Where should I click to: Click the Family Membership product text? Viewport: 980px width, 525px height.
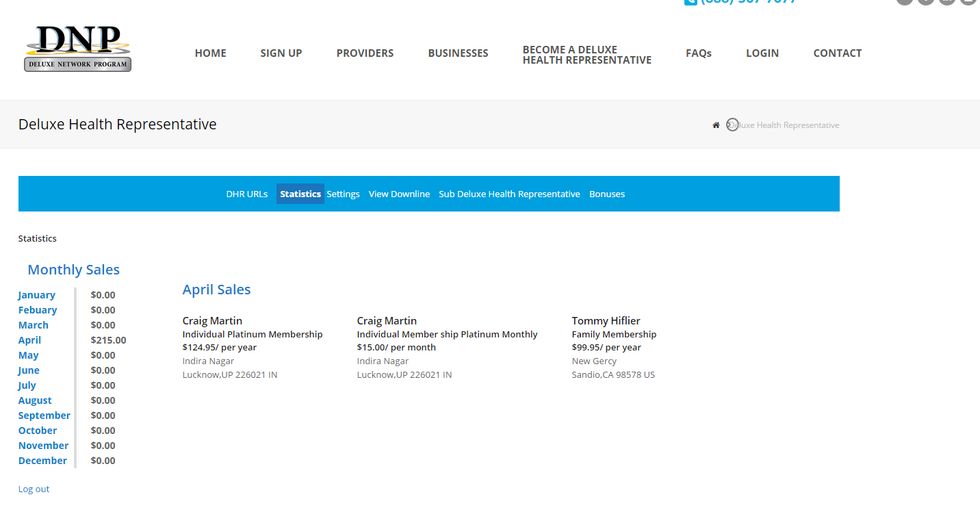(x=614, y=335)
